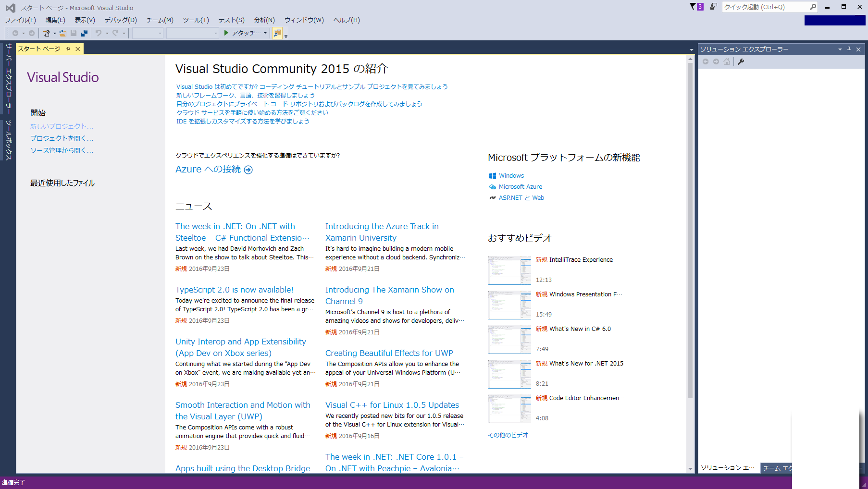The width and height of the screenshot is (868, 489).
Task: Open the Help (ヘルプ) menu
Action: pyautogui.click(x=347, y=20)
